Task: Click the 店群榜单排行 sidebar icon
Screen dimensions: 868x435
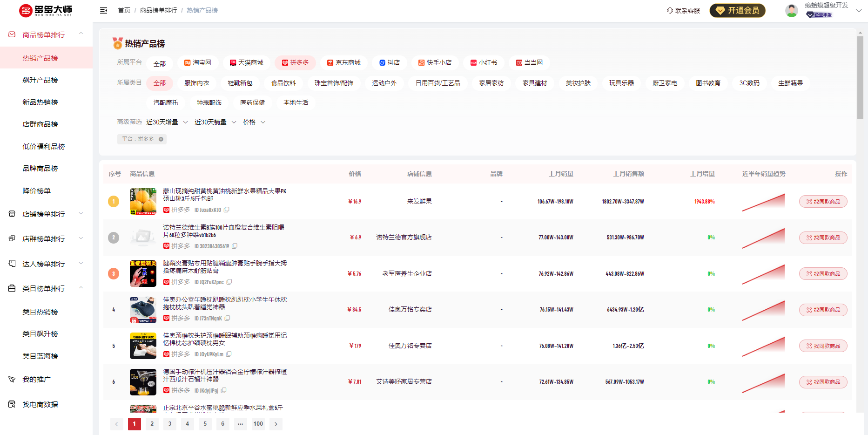Action: pyautogui.click(x=12, y=238)
